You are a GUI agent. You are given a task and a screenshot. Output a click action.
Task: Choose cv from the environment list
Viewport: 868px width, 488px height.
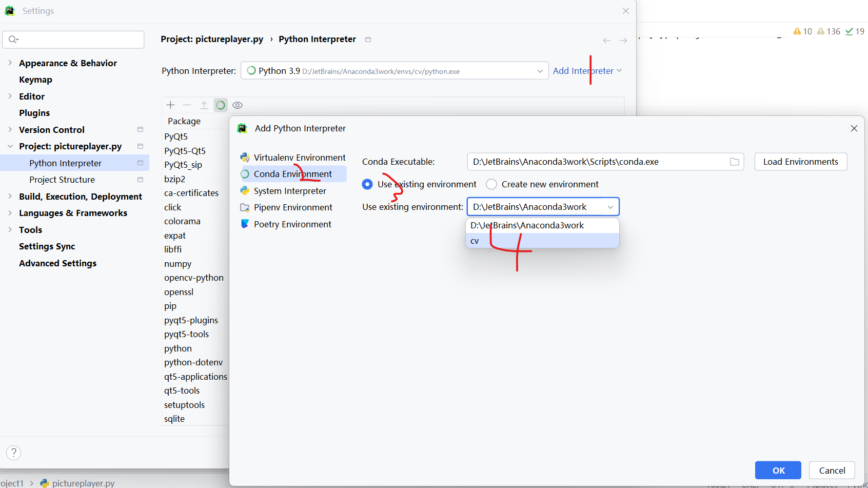(542, 241)
